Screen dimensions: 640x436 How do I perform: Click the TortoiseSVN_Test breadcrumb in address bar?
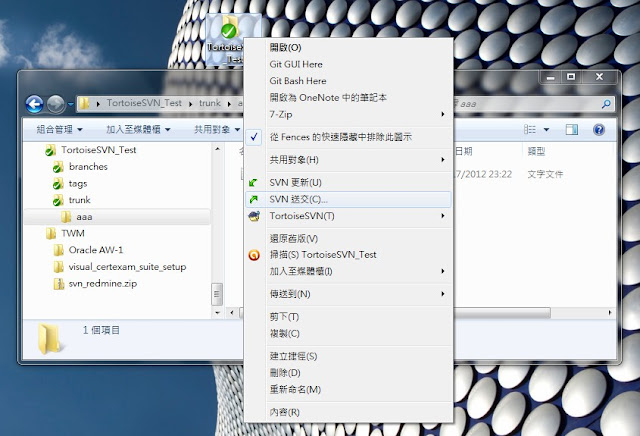144,103
